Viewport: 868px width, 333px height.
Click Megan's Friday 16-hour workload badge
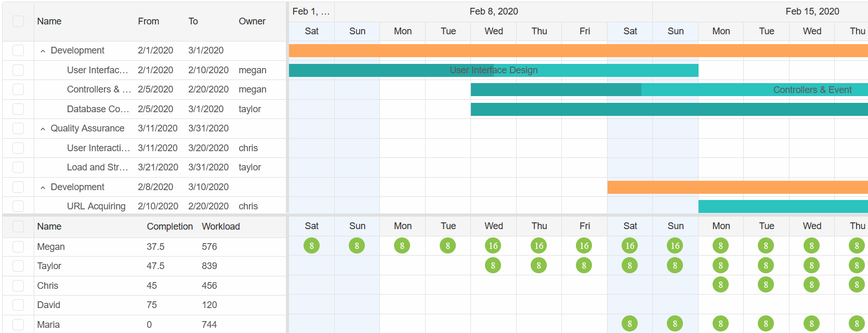(584, 246)
